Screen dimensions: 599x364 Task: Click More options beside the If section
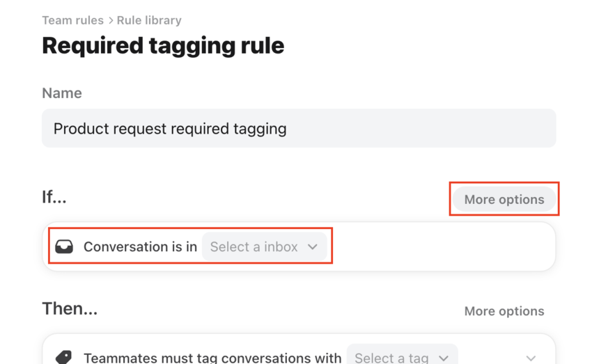(x=504, y=199)
